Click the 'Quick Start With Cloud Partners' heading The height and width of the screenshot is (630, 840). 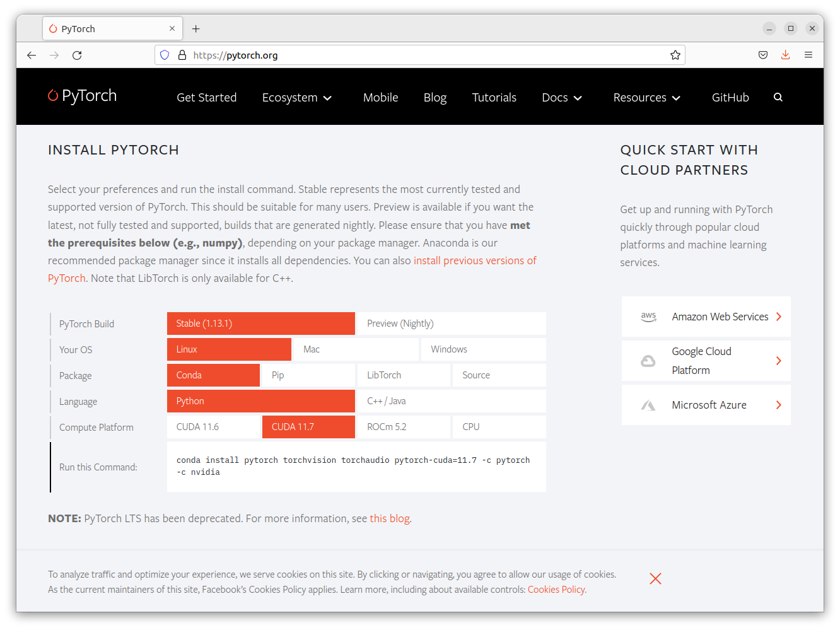click(689, 160)
